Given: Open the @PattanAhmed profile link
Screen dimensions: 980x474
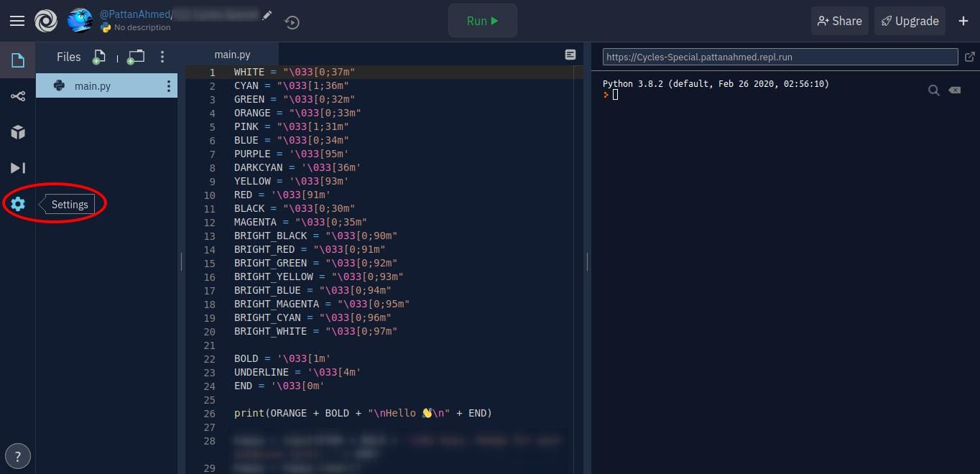Looking at the screenshot, I should pos(134,14).
